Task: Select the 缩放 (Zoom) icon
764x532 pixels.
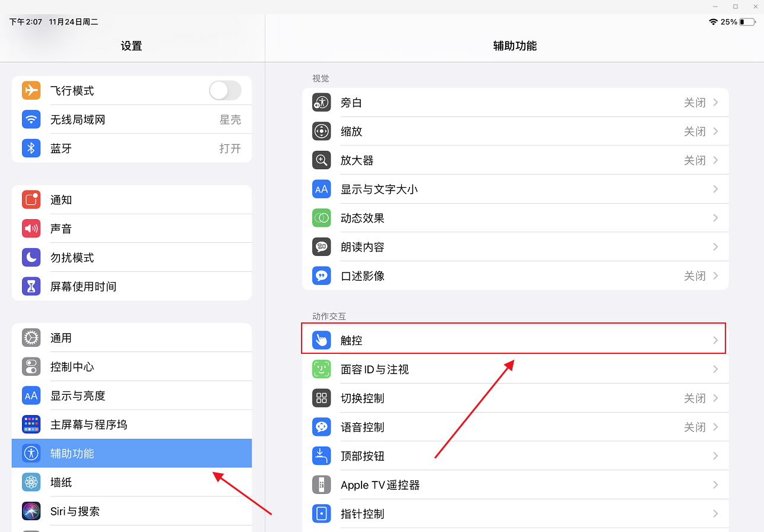Action: (321, 131)
